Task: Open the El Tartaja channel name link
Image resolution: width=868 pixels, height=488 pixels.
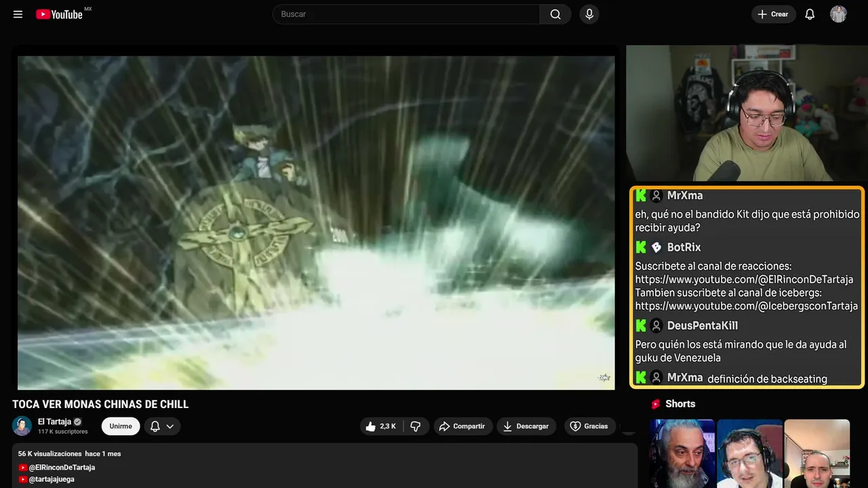Action: (54, 422)
